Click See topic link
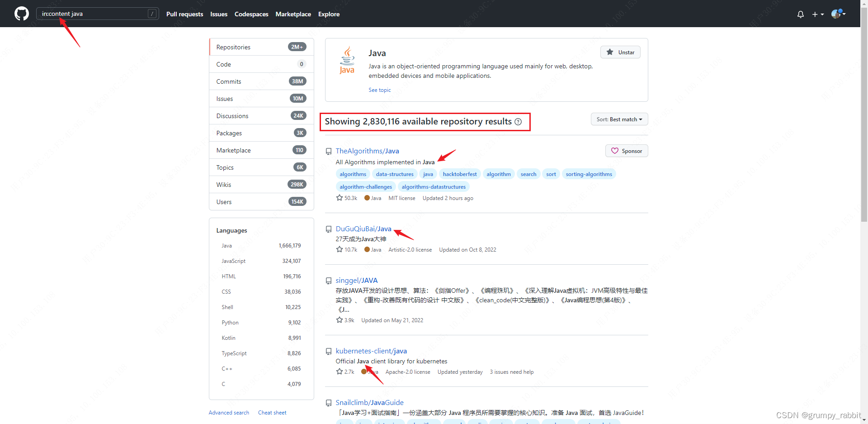Image resolution: width=868 pixels, height=424 pixels. [379, 90]
